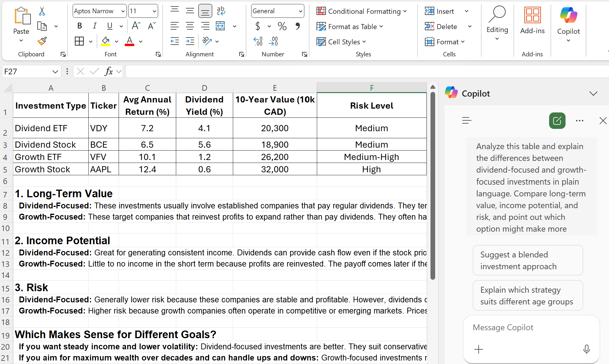Toggle Bold formatting

tap(79, 26)
